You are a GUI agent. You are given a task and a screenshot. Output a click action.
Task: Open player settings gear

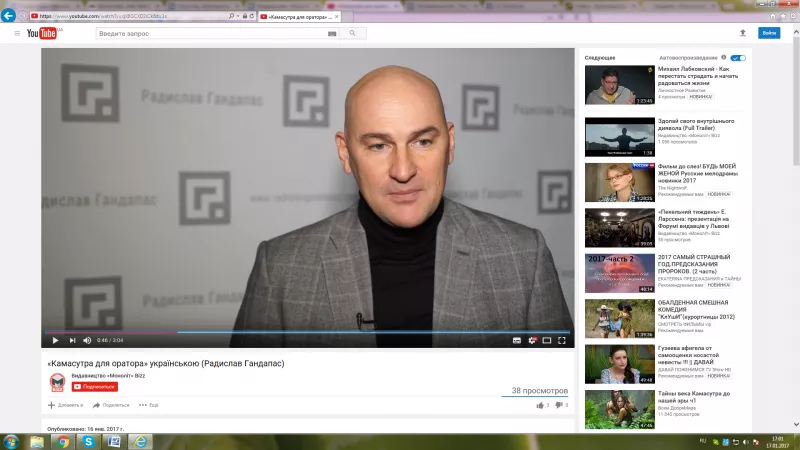(x=532, y=340)
